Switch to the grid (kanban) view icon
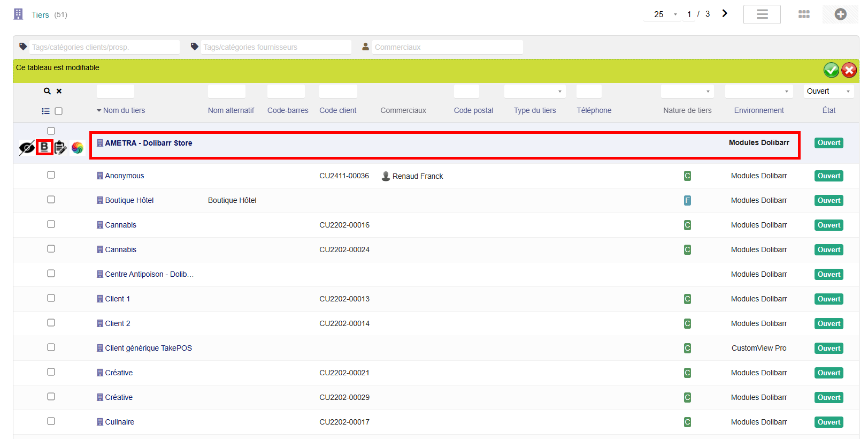Image resolution: width=868 pixels, height=439 pixels. click(804, 14)
